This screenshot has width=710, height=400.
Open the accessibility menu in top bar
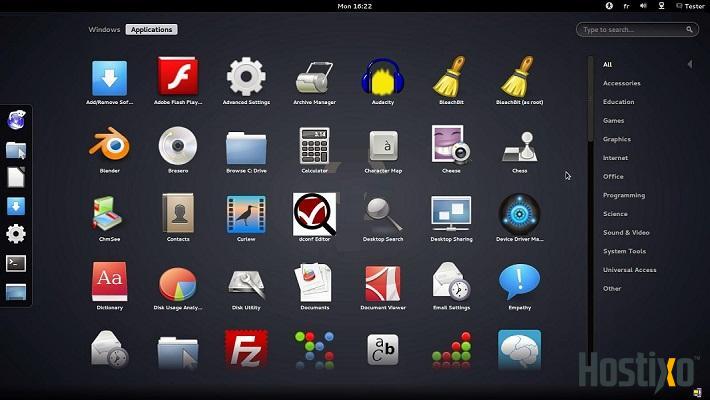click(x=609, y=5)
